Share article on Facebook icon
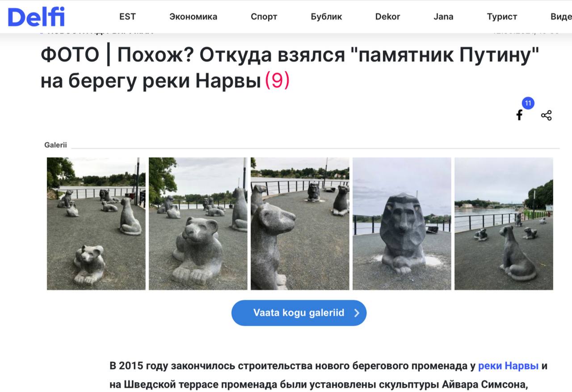The height and width of the screenshot is (392, 572). [x=519, y=115]
